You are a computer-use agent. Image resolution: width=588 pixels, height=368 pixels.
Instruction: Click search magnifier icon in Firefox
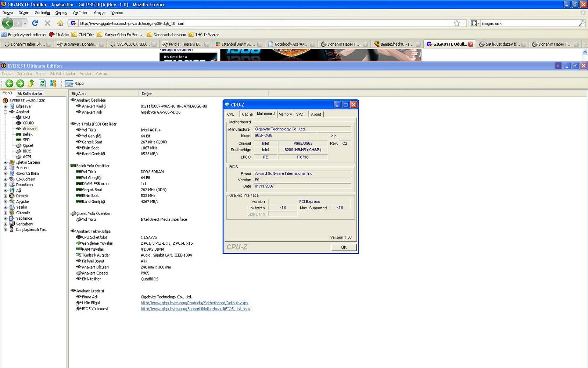tap(581, 23)
